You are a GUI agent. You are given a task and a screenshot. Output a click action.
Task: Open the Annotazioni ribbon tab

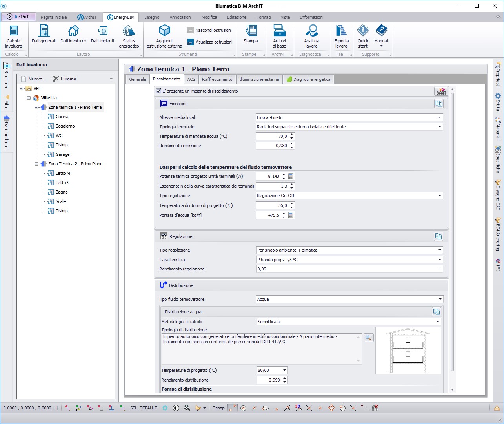pyautogui.click(x=180, y=17)
